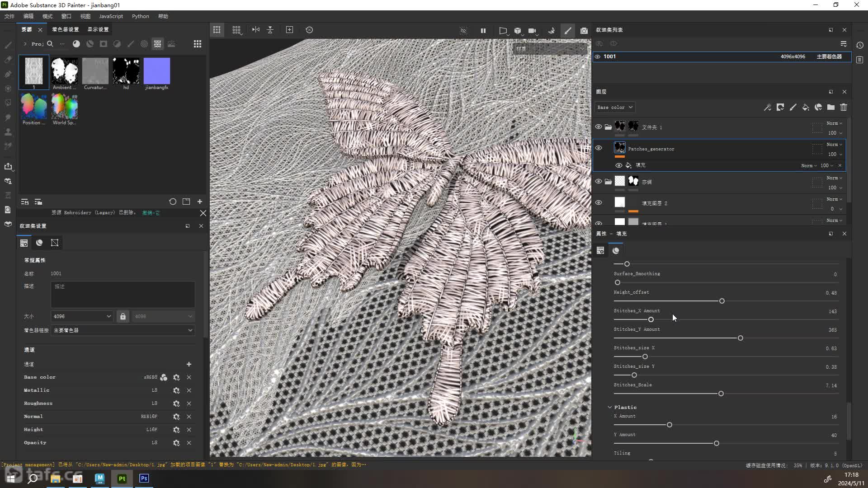Open the Python menu
This screenshot has height=488, width=868.
(x=140, y=16)
